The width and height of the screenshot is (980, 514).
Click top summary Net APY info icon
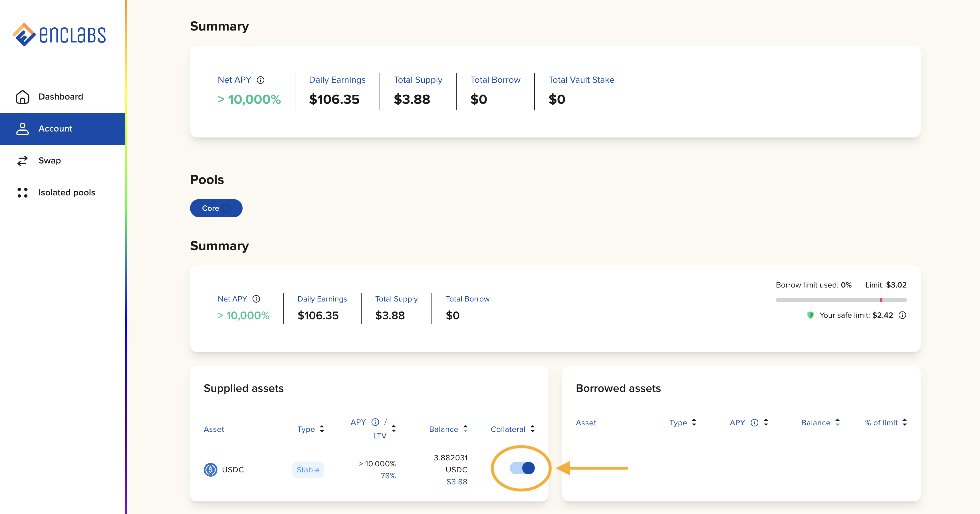click(261, 80)
